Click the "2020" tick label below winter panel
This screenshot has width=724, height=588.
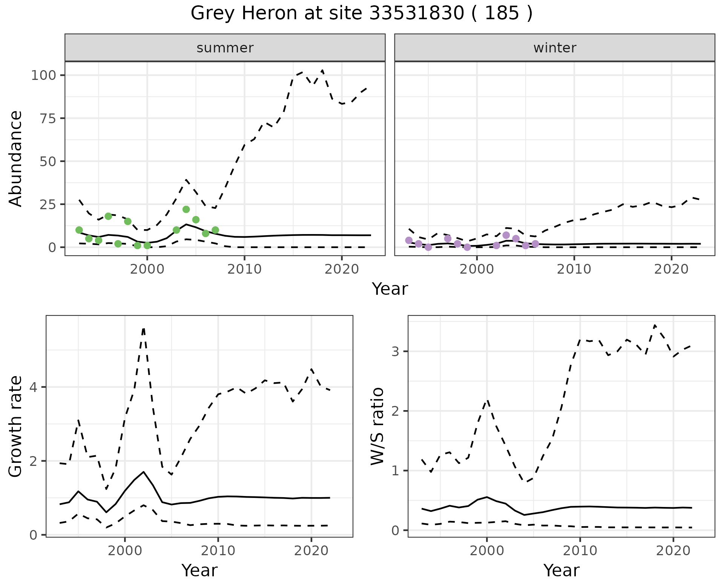[x=671, y=269]
